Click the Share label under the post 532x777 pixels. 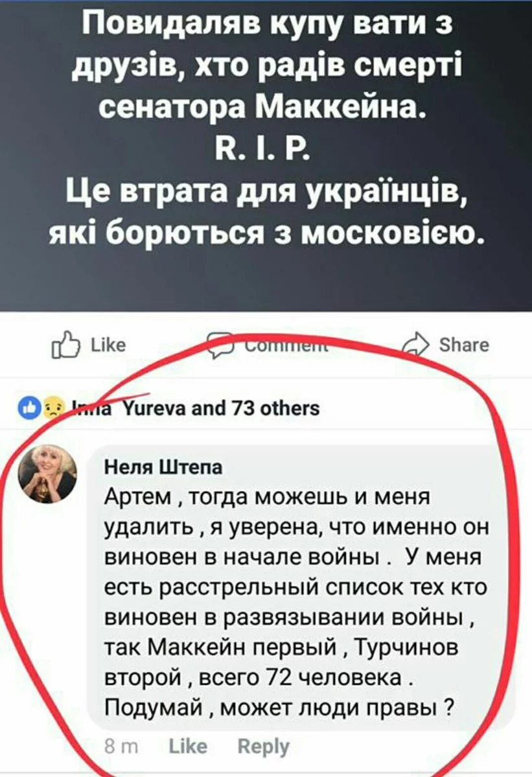[x=464, y=344]
